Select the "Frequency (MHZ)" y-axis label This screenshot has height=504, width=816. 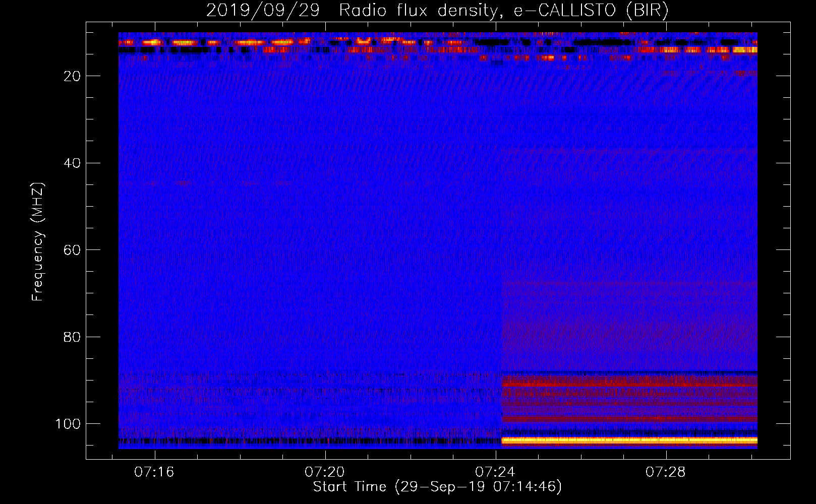click(38, 242)
